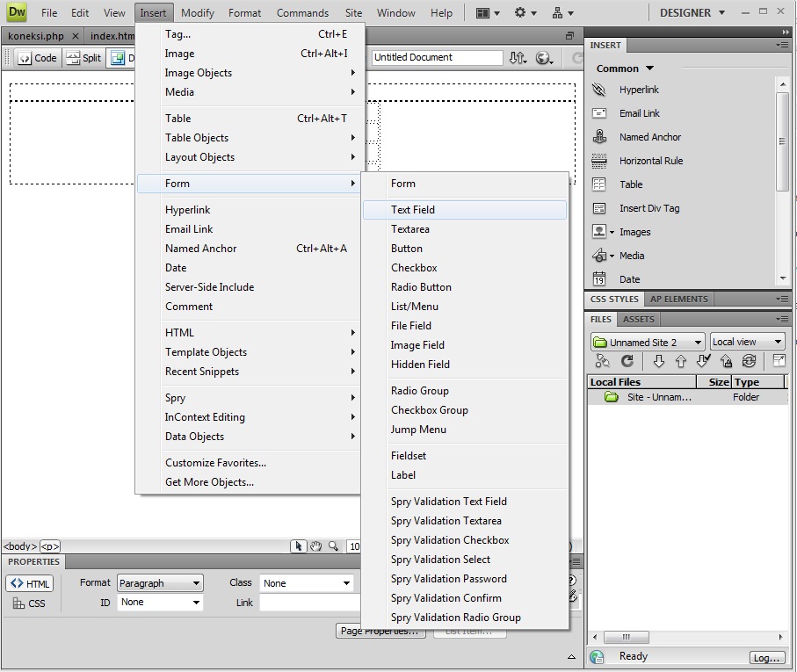The width and height of the screenshot is (797, 672).
Task: Click Date icon in Insert panel
Action: click(x=599, y=279)
